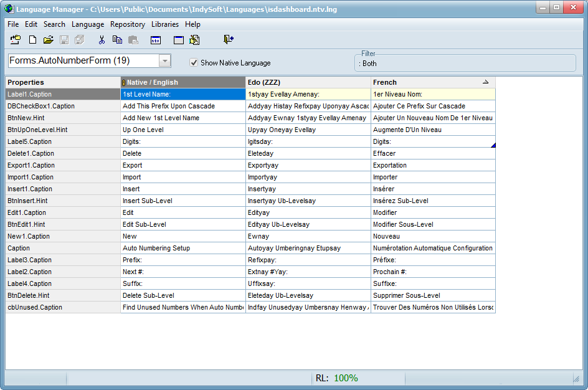Click the Copy toolbar icon

coord(117,40)
